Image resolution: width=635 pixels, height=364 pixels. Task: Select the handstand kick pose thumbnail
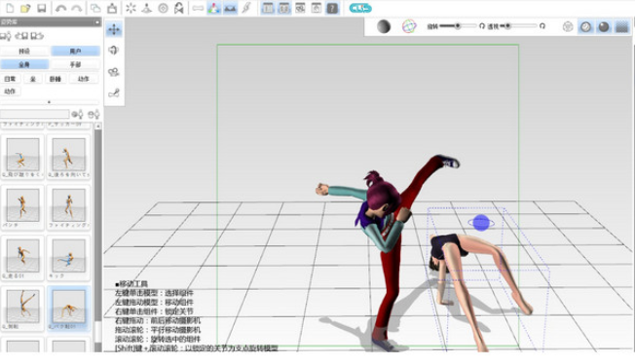[x=22, y=309]
